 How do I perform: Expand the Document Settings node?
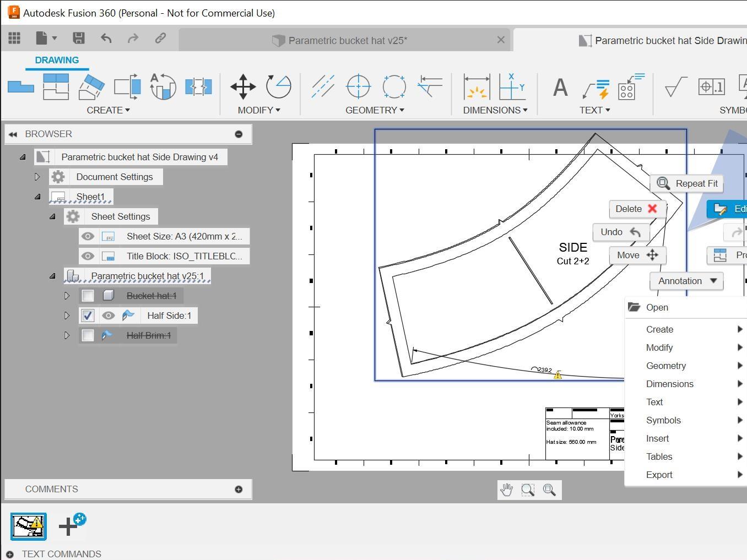(37, 176)
